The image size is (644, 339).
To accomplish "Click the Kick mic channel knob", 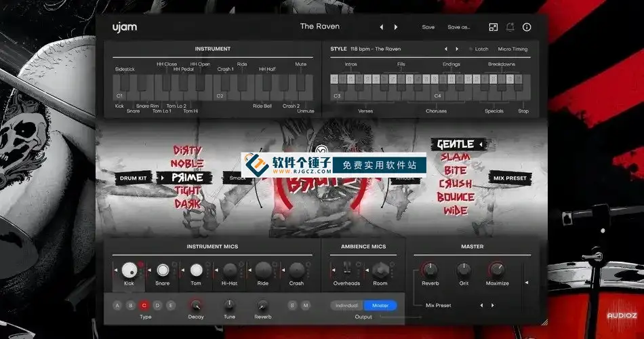I will click(129, 270).
